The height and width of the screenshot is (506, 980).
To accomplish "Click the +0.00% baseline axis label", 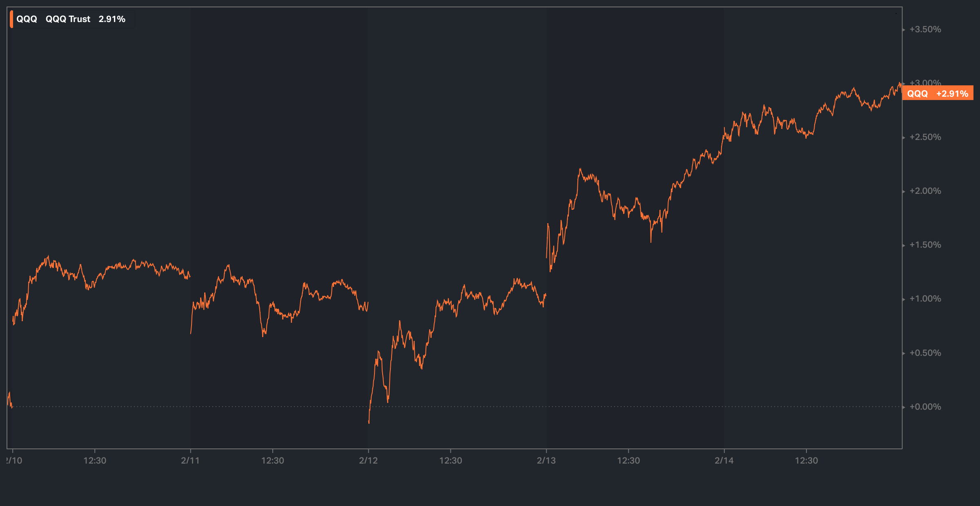I will tap(925, 407).
